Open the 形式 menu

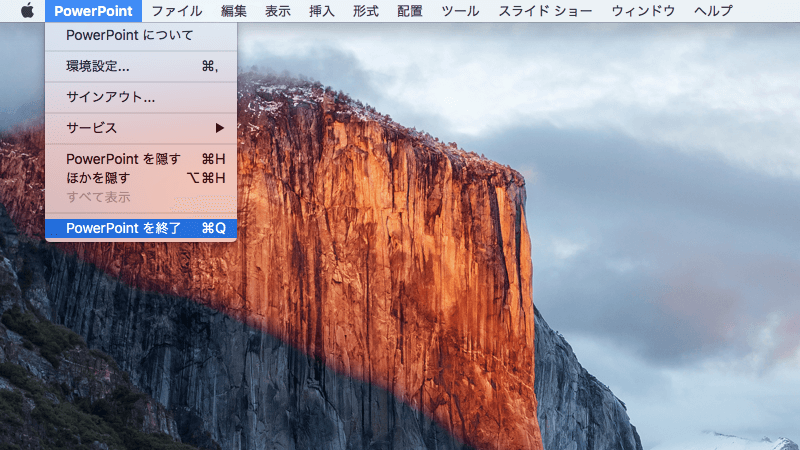pos(366,11)
